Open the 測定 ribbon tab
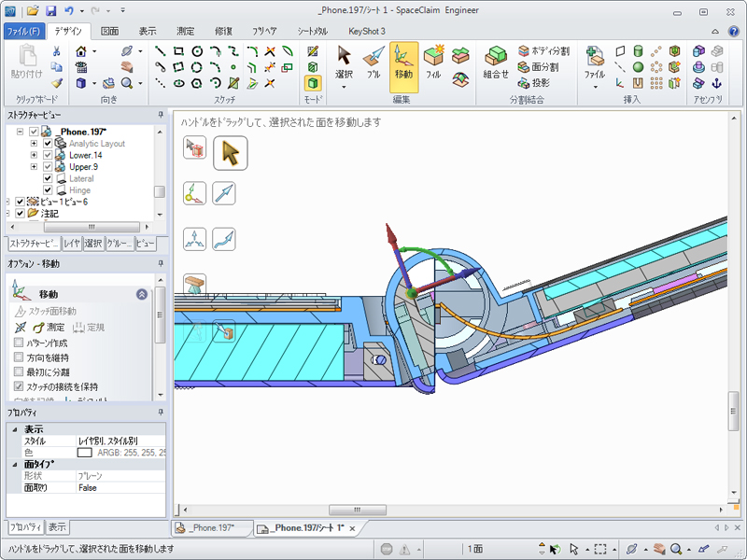747x560 pixels. 185,31
